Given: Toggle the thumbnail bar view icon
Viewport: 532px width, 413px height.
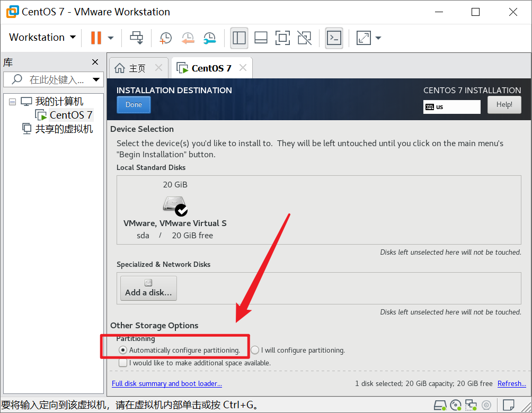Looking at the screenshot, I should [x=261, y=38].
